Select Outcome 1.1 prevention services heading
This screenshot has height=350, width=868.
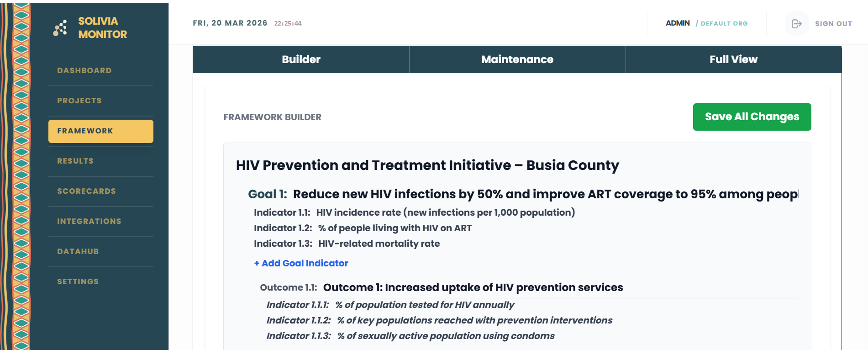pyautogui.click(x=473, y=287)
